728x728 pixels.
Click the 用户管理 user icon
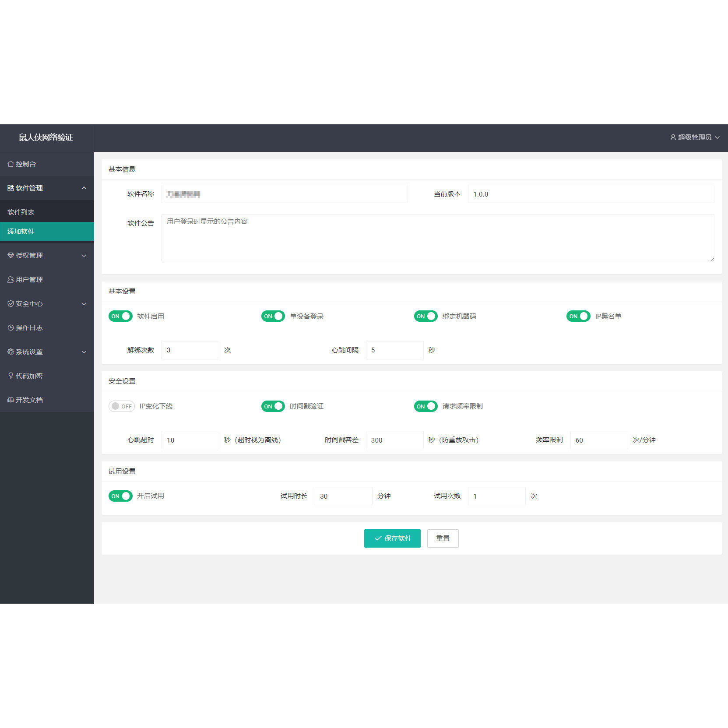[11, 280]
